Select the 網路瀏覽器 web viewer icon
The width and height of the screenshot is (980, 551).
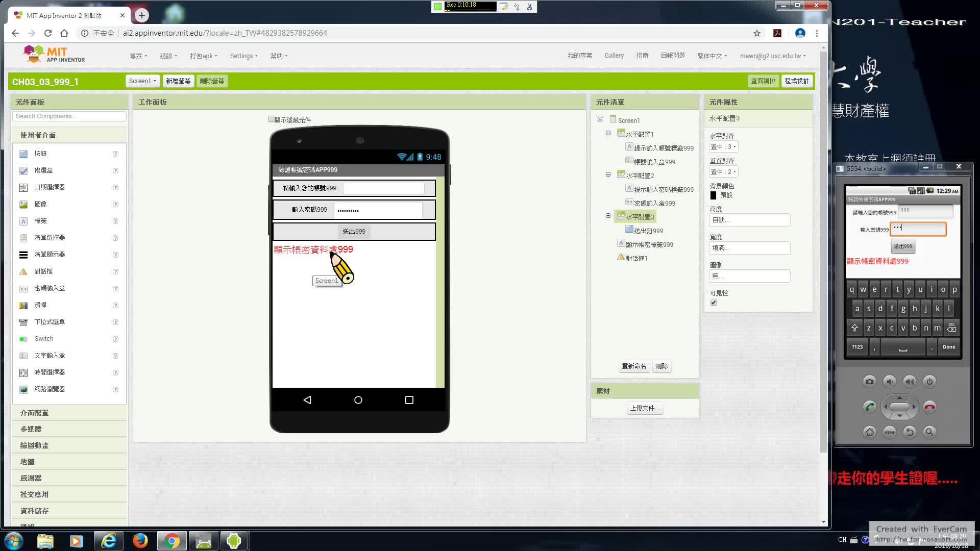pos(23,389)
